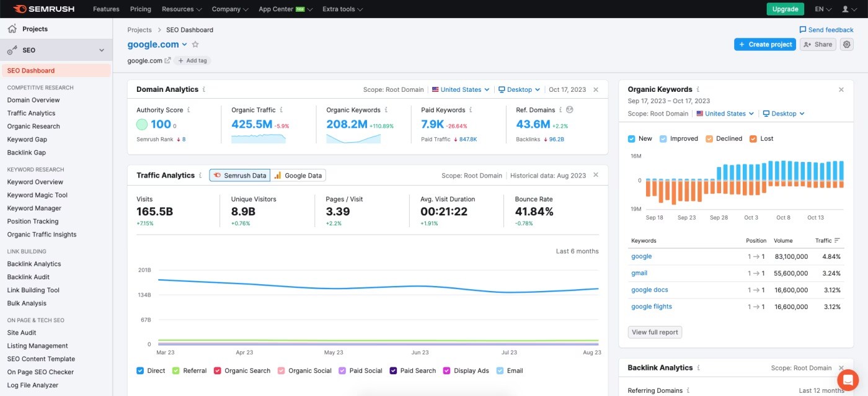Open the user profile icon menu
The image size is (868, 396).
coord(849,9)
